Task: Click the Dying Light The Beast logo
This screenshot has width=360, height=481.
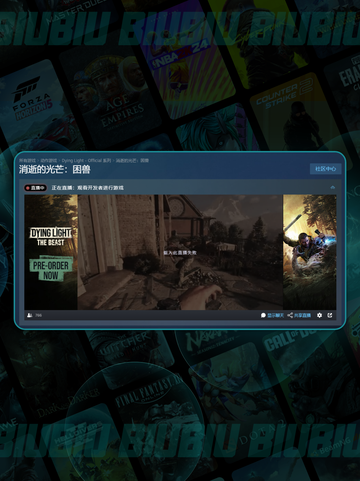Action: (51, 237)
